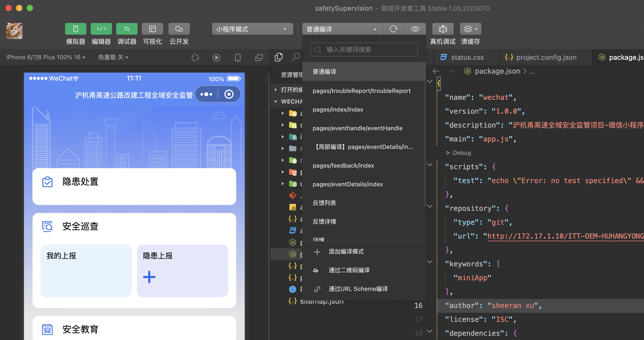Click 添加编译模式 add compile mode

tap(364, 252)
